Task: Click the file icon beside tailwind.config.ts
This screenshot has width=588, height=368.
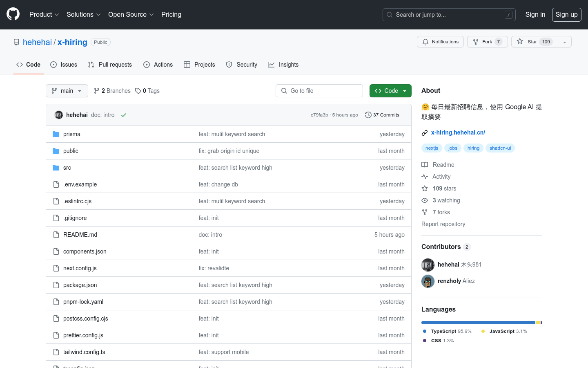Action: point(56,352)
